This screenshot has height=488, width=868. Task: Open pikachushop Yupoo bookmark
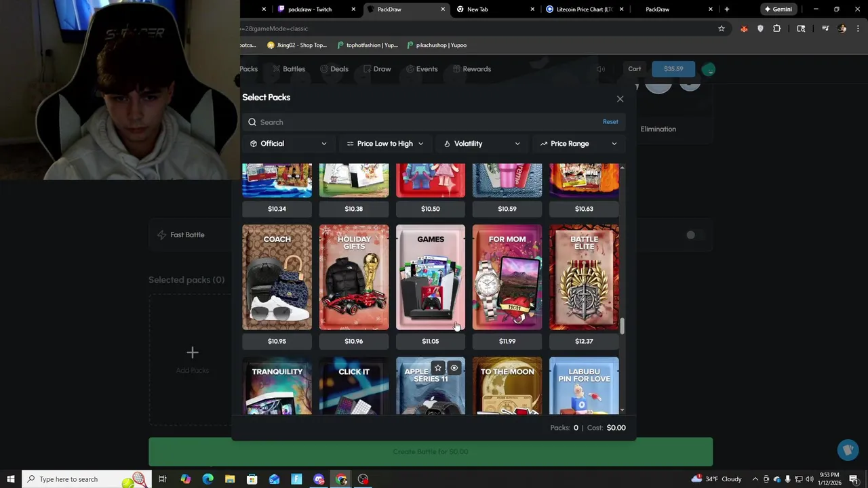(437, 45)
